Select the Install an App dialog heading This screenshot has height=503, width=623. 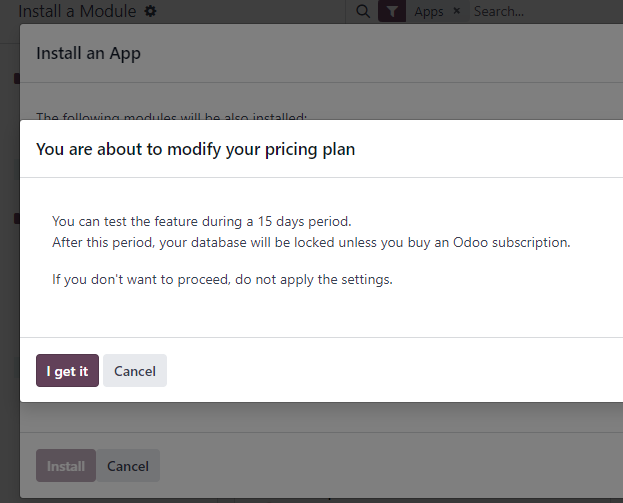click(x=88, y=53)
